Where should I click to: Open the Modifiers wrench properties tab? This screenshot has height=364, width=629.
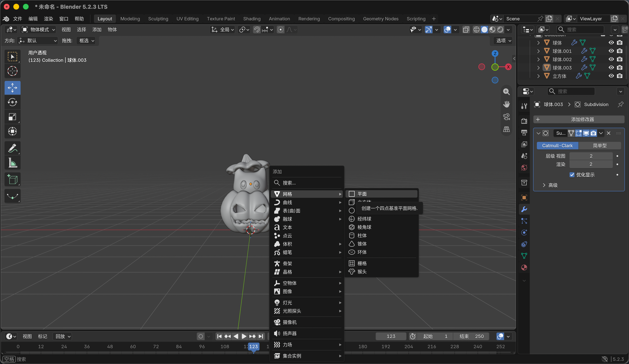click(x=524, y=209)
